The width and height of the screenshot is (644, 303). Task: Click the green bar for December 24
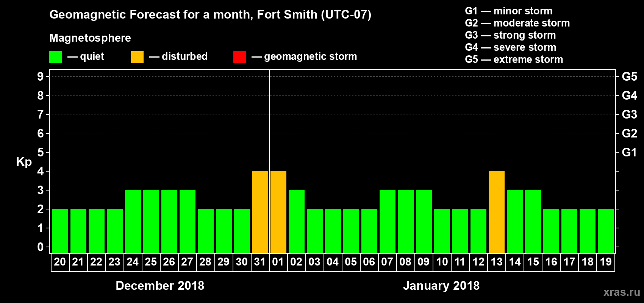[x=133, y=222]
